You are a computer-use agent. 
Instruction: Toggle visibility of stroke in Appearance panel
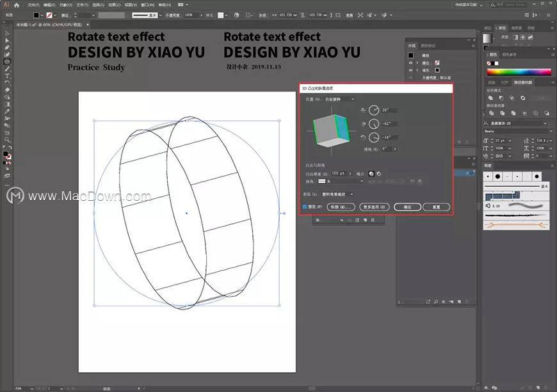410,63
